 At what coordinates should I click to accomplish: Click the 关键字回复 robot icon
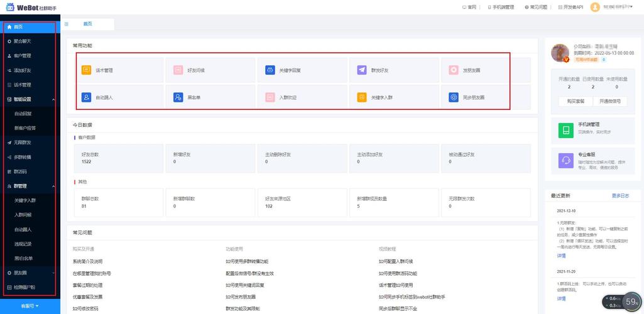pos(270,70)
